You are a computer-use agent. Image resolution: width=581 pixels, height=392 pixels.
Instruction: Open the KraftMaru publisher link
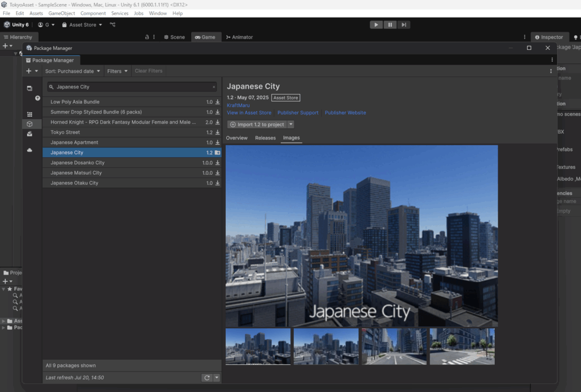point(238,105)
